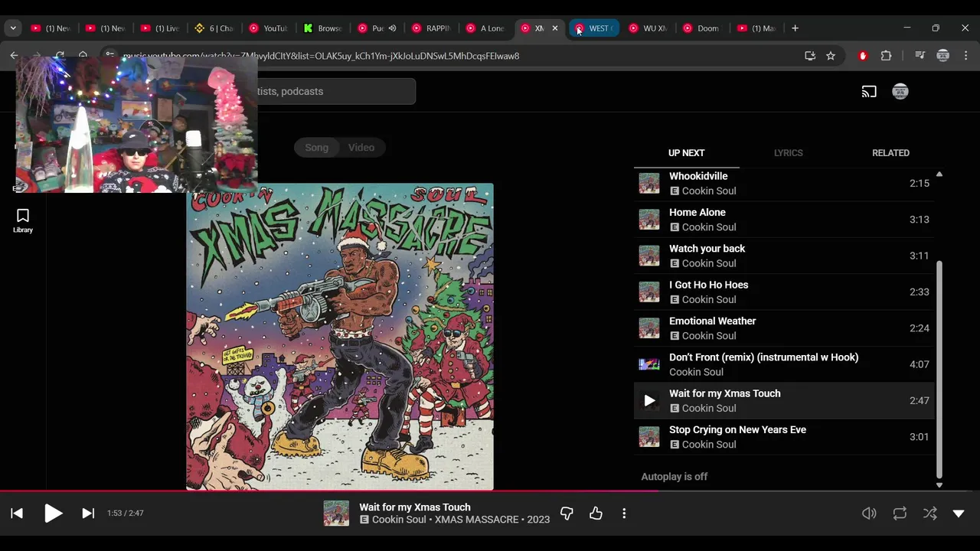This screenshot has width=980, height=551.
Task: Switch to Video mode
Action: (x=361, y=148)
